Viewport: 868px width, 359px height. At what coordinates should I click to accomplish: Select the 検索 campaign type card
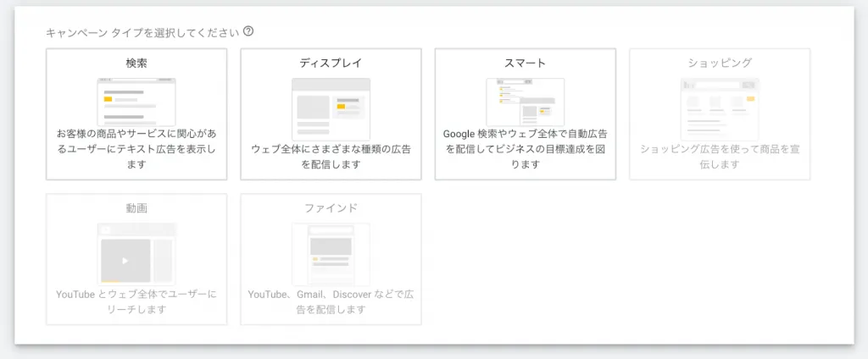point(136,114)
